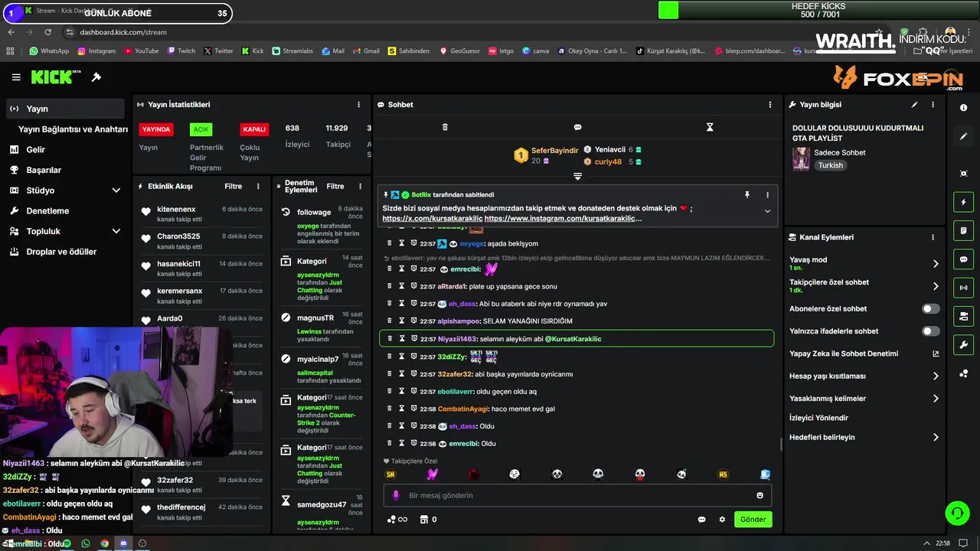Click the wrench icon in the right rail
980x551 pixels.
[963, 345]
